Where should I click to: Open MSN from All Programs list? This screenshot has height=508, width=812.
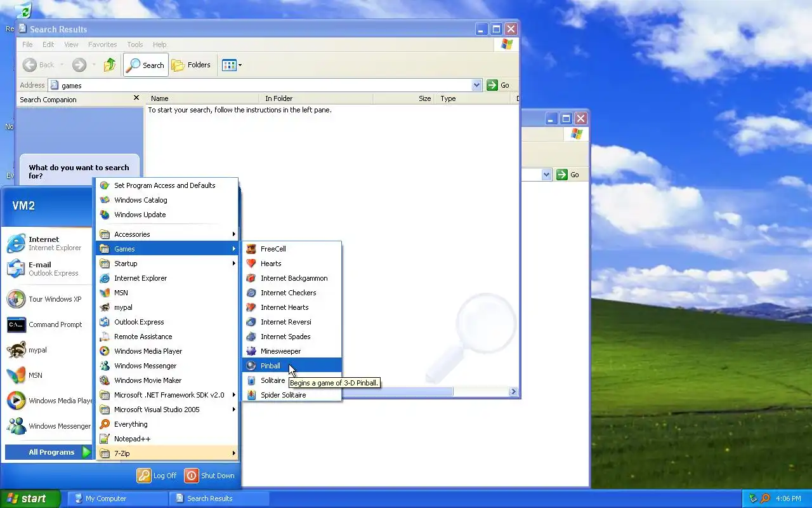(x=167, y=293)
